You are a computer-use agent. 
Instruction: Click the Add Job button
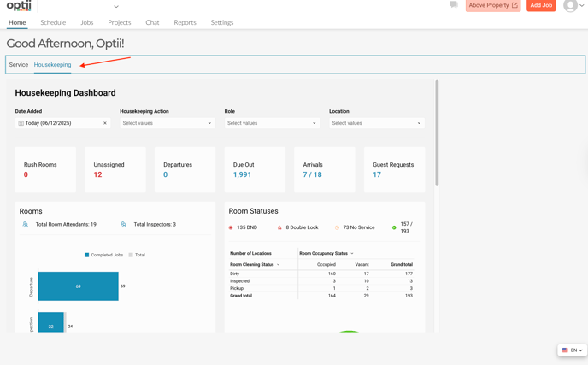tap(541, 5)
